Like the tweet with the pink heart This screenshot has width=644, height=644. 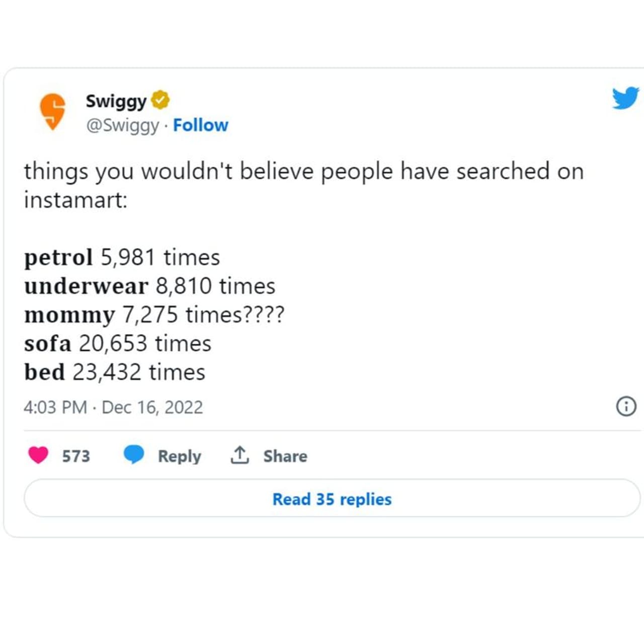point(38,455)
